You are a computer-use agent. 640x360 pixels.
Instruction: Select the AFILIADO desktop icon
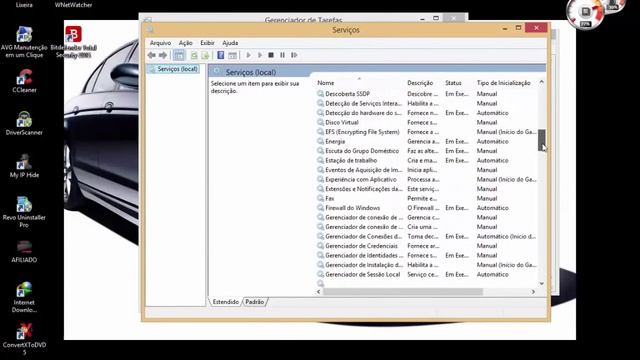click(24, 251)
